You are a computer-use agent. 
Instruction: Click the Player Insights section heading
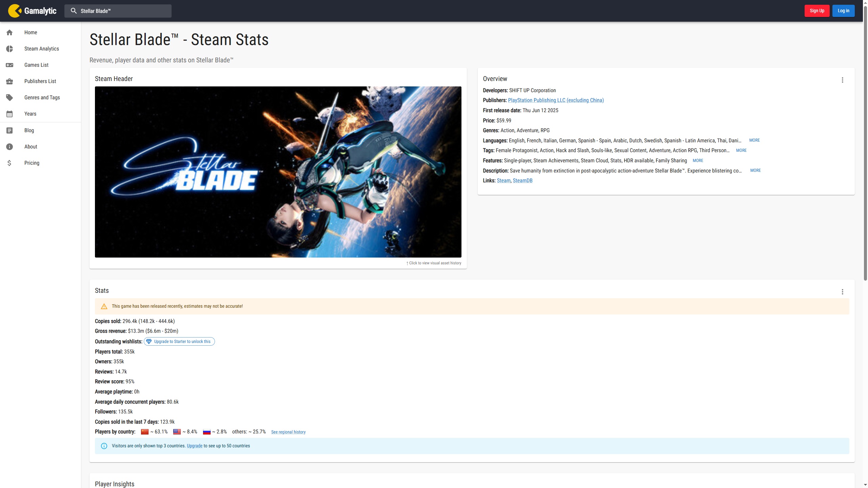point(115,484)
